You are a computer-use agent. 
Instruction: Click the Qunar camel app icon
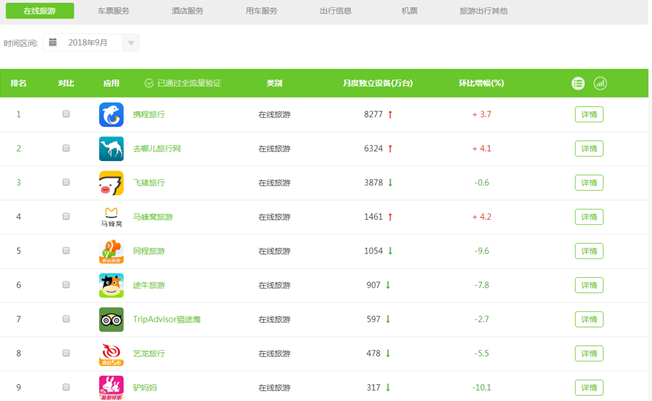[111, 148]
